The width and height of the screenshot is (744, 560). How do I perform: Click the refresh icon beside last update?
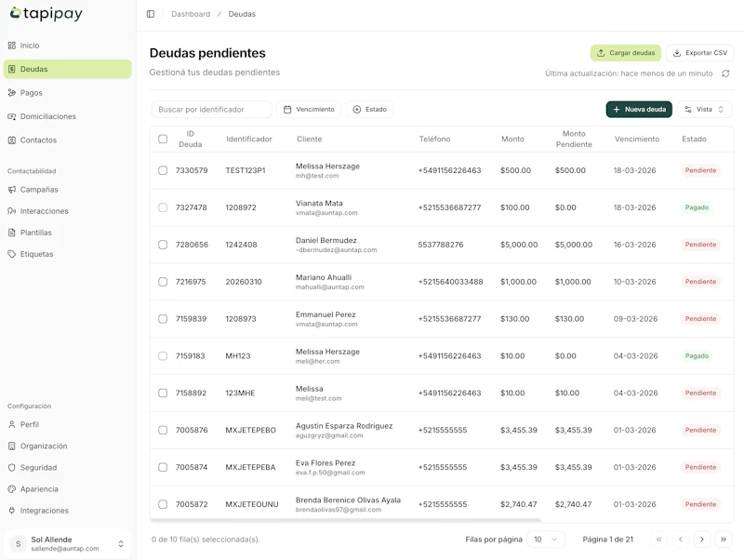click(725, 73)
